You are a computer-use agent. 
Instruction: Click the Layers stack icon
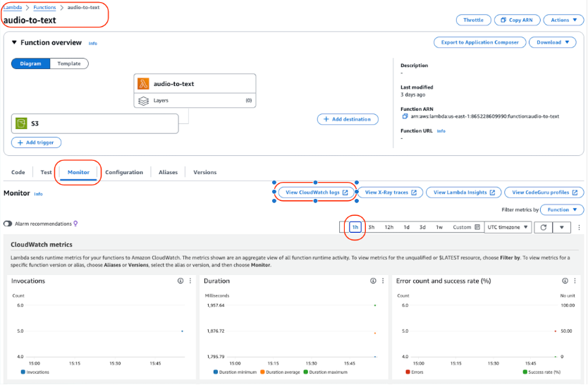click(143, 101)
